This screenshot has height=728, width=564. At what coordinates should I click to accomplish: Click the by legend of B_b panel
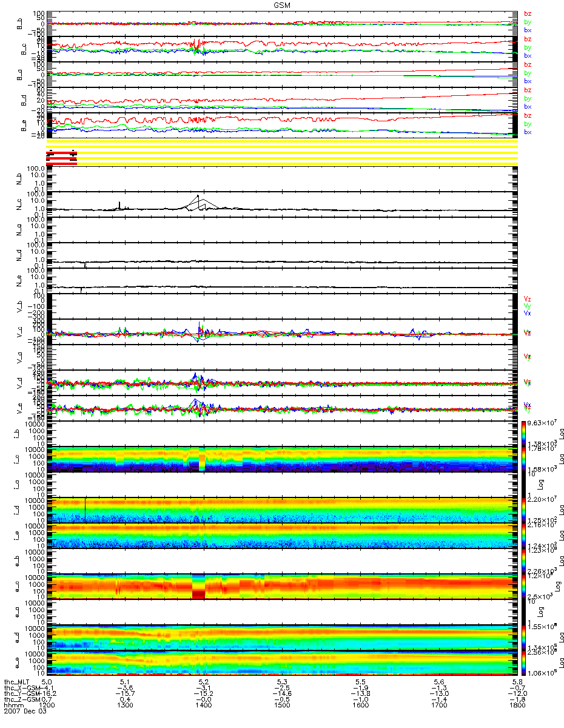[x=528, y=22]
